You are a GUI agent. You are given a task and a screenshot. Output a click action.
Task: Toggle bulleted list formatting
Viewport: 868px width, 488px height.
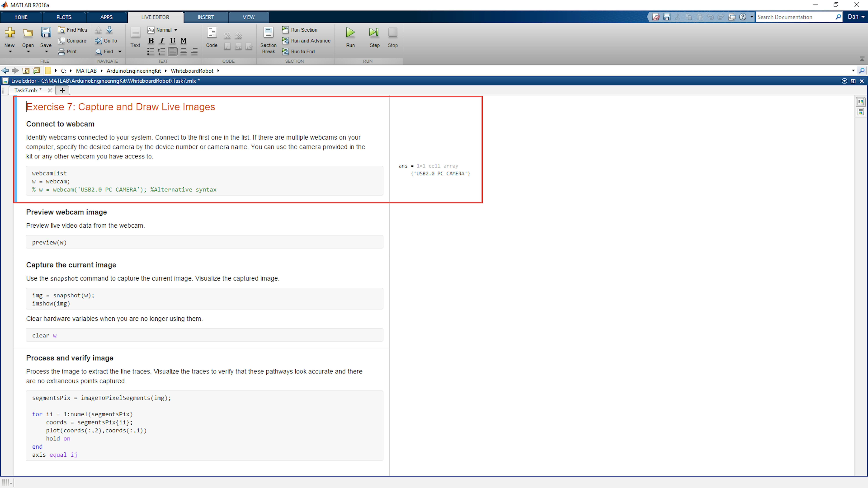(151, 51)
